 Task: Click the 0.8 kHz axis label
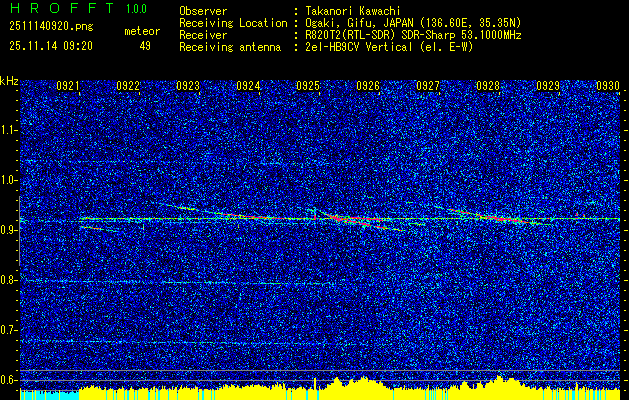[8, 280]
